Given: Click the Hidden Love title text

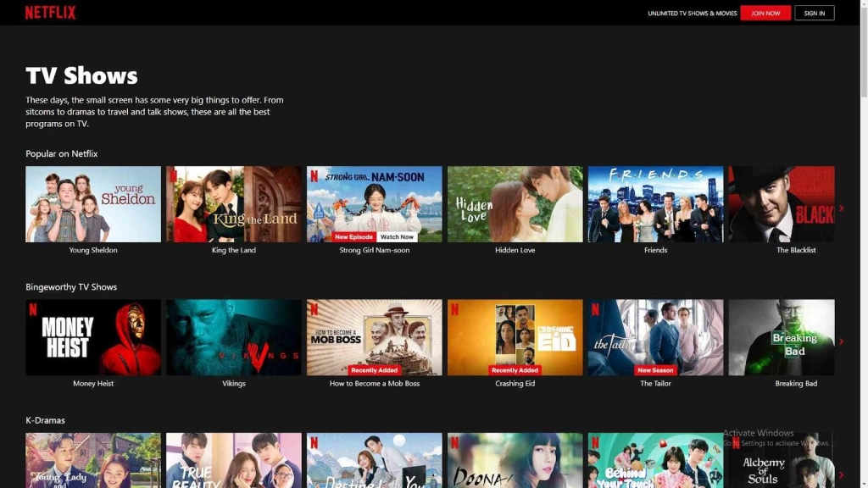Looking at the screenshot, I should (x=515, y=250).
